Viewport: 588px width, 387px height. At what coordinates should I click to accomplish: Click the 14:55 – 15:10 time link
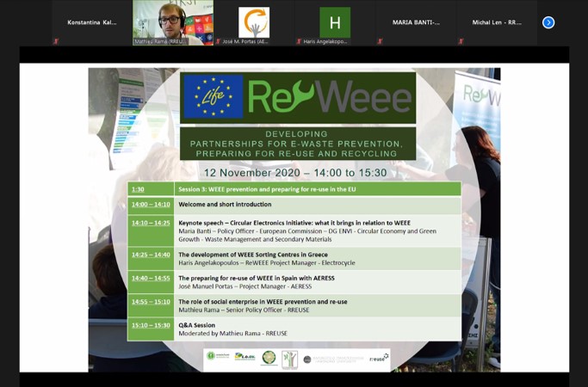(x=151, y=302)
